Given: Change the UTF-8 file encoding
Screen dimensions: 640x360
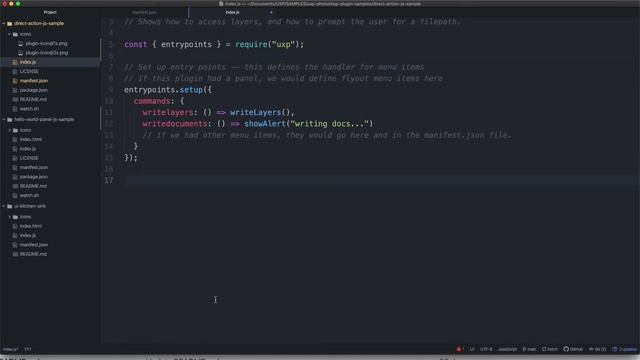Looking at the screenshot, I should click(x=486, y=349).
